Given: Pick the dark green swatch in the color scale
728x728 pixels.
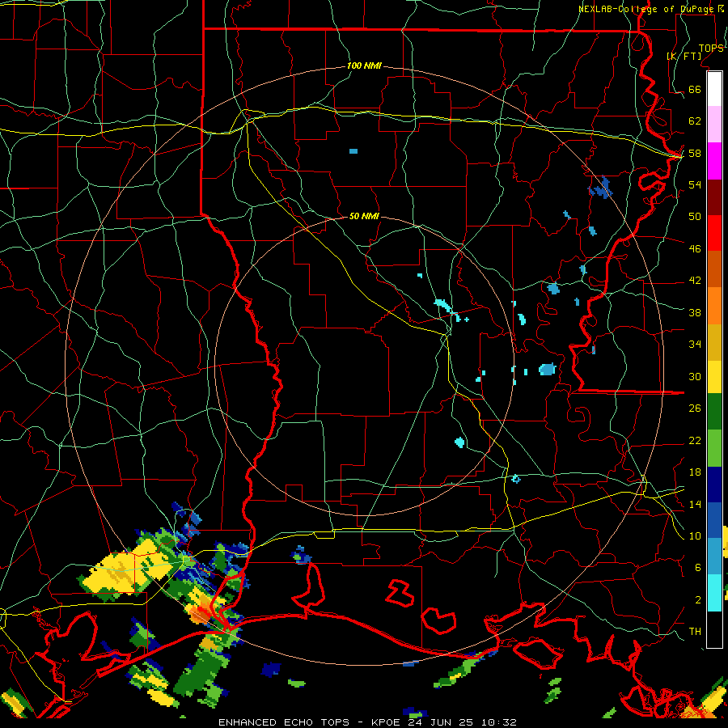Looking at the screenshot, I should pos(714,412).
